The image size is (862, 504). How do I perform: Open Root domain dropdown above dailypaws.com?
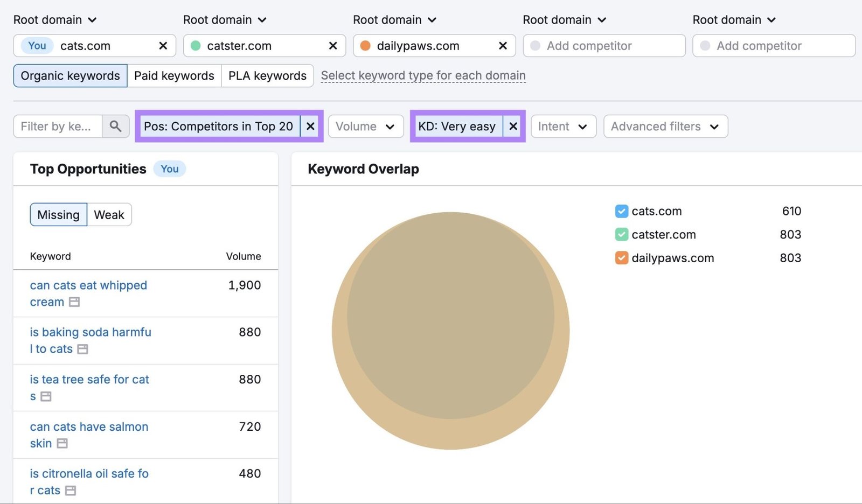pos(394,20)
